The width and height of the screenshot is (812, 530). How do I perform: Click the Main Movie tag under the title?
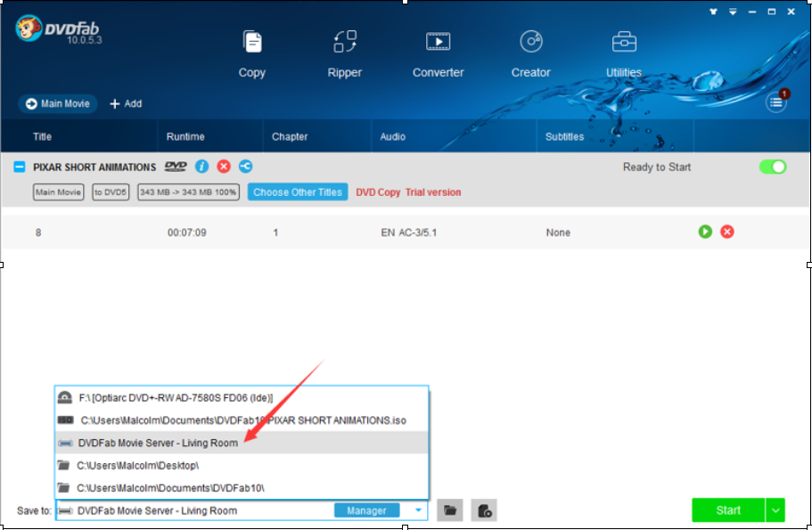click(x=59, y=192)
